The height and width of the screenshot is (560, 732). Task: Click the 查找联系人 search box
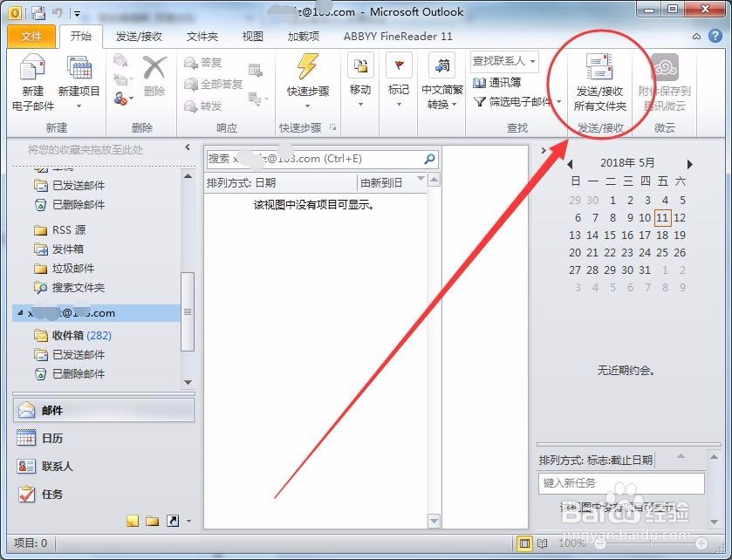point(504,61)
